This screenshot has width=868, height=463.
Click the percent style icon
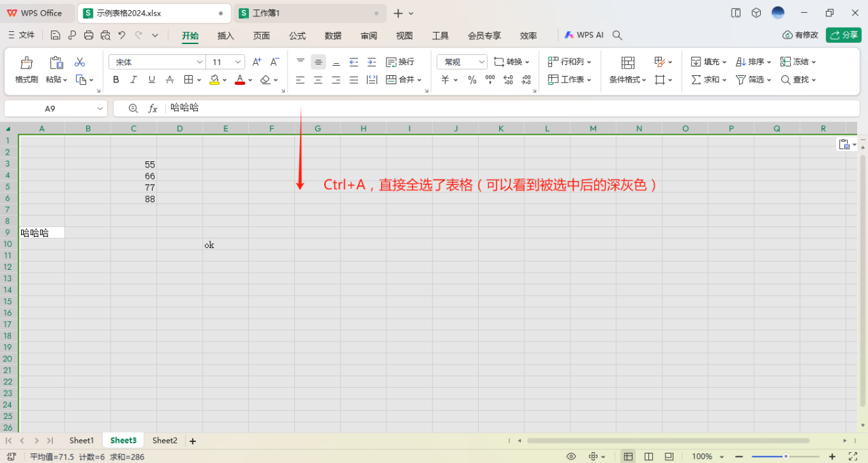[473, 80]
